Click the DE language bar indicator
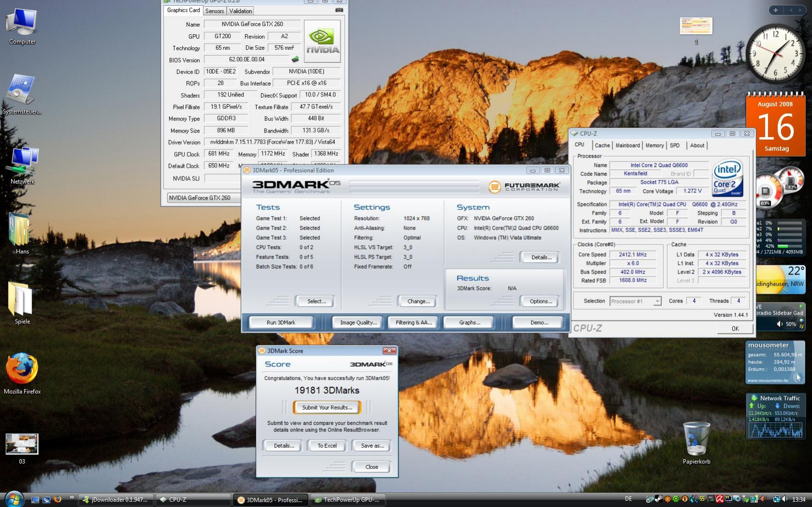The width and height of the screenshot is (812, 507). pos(629,499)
